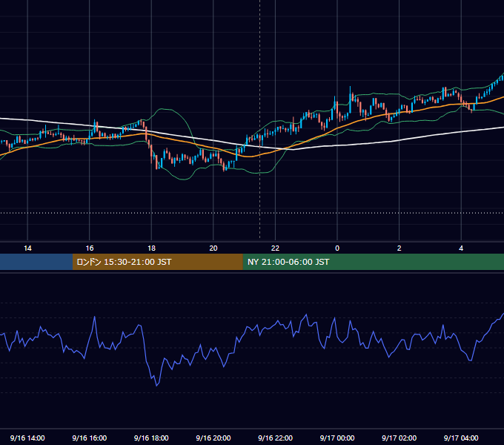Screen dimensions: 504x445
Task: Click the 9/16 18:00 date label
Action: coord(151,438)
